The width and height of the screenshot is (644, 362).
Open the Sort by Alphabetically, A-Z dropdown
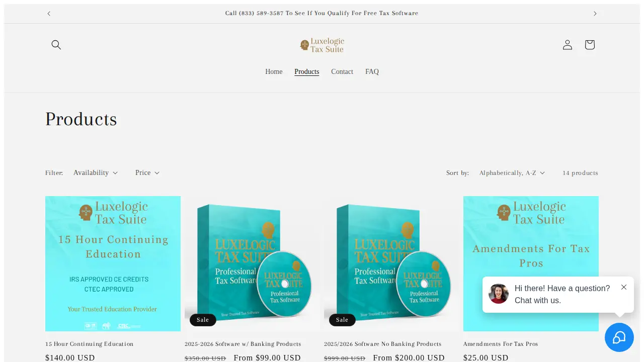coord(512,173)
